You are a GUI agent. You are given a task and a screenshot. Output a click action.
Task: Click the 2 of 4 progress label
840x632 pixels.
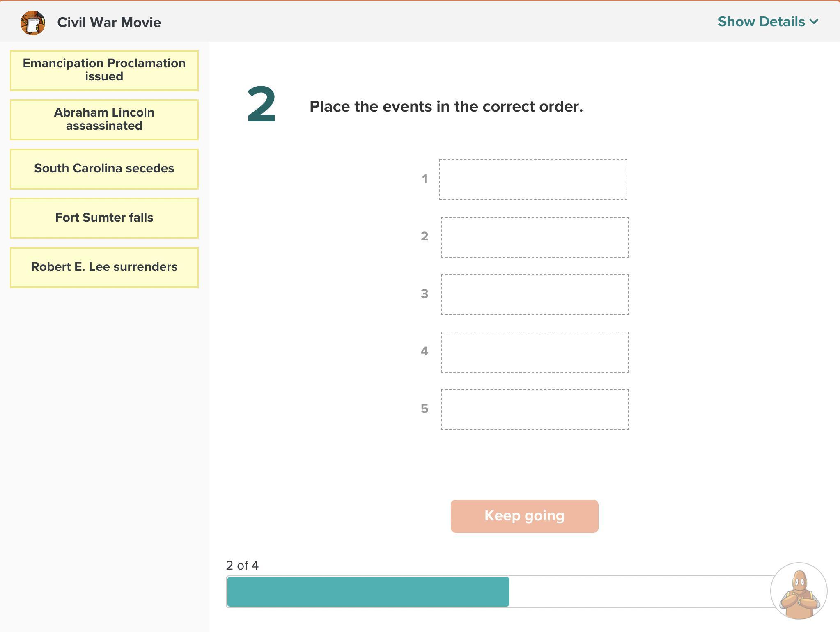(x=242, y=565)
